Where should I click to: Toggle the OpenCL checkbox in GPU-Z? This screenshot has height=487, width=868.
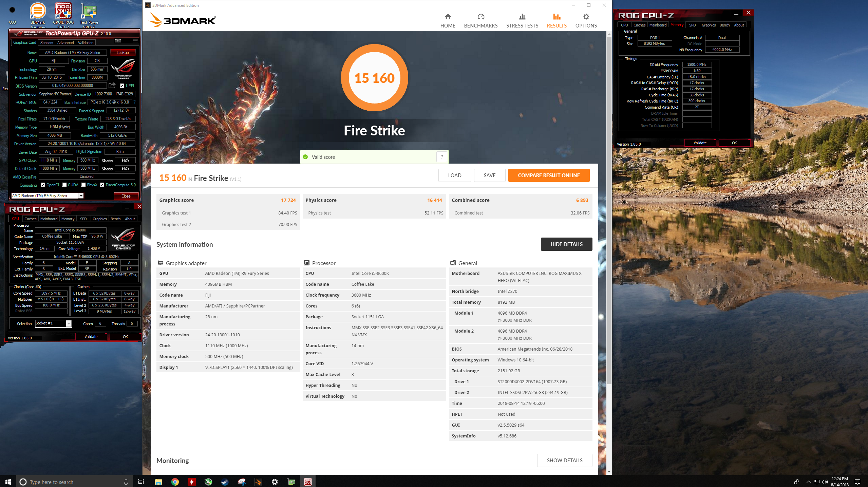click(x=43, y=185)
